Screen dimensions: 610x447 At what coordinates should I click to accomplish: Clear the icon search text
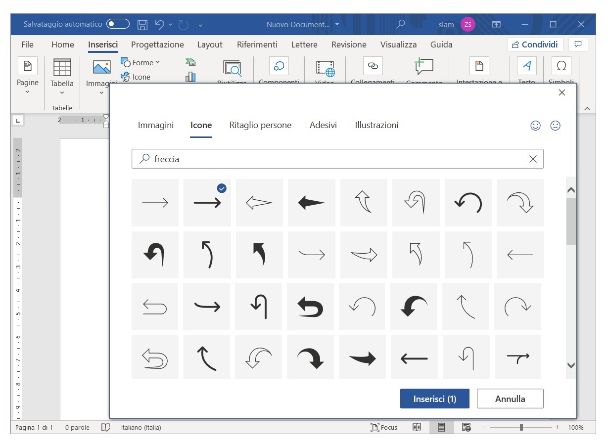pyautogui.click(x=533, y=159)
